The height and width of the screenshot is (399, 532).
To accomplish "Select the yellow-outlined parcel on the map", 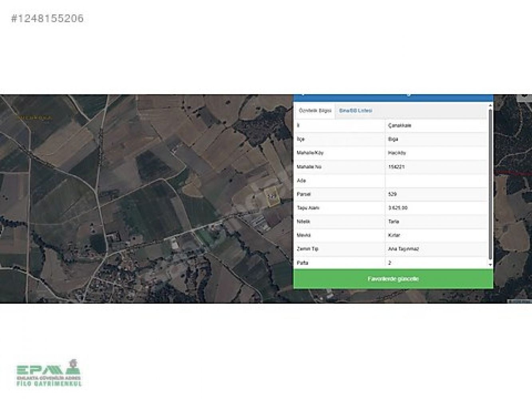I will (272, 196).
